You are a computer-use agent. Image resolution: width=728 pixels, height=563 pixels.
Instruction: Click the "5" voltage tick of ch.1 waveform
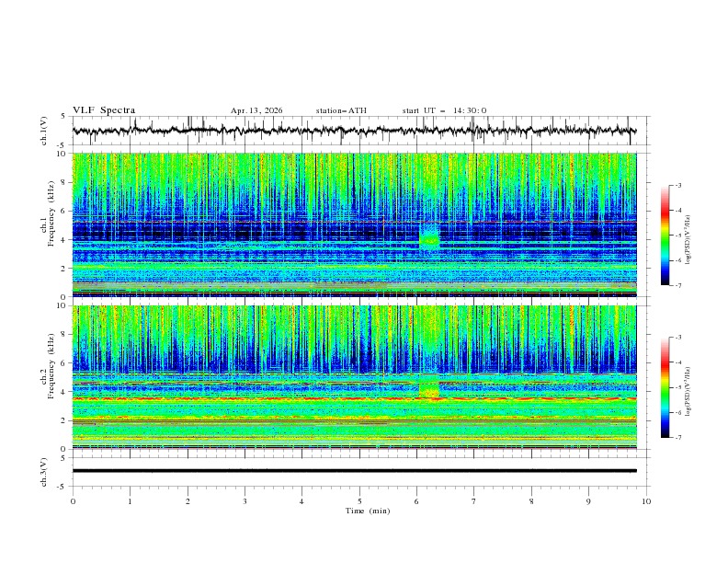coord(64,116)
